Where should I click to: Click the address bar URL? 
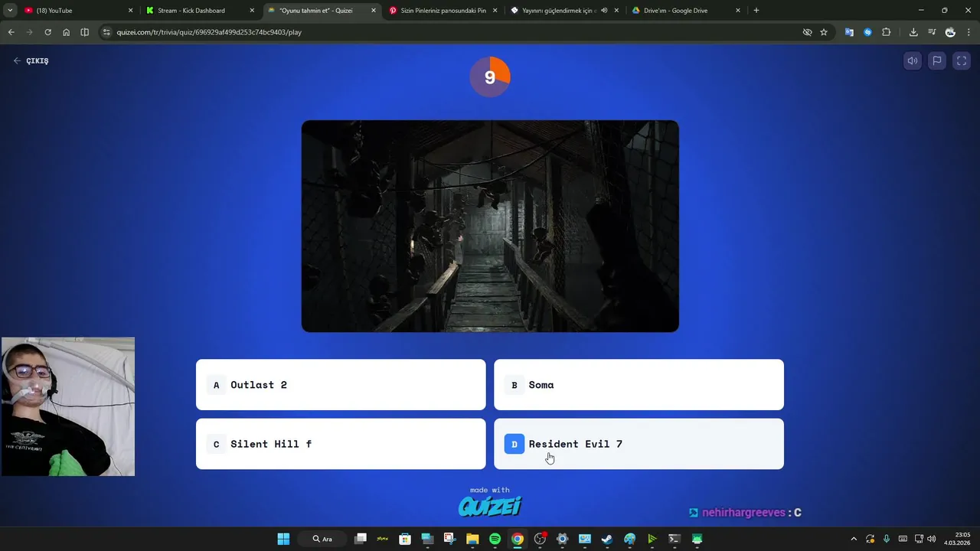pos(209,32)
